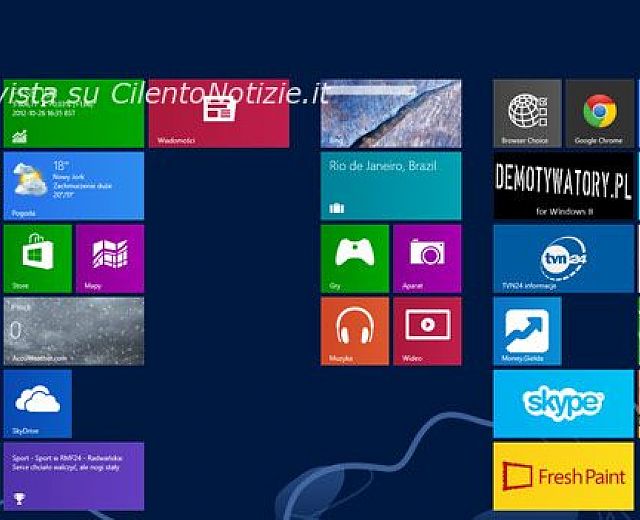Open the Bing mountain photo tile
640x520 pixels.
pos(391,113)
